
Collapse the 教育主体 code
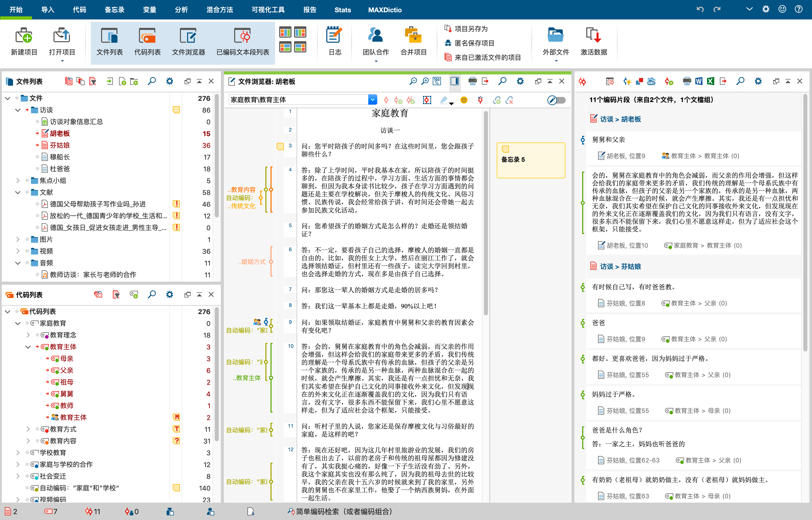tap(28, 347)
